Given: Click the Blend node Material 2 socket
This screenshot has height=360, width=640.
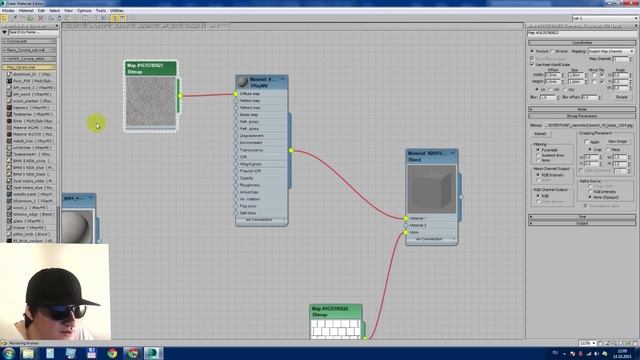Looking at the screenshot, I should click(x=406, y=225).
